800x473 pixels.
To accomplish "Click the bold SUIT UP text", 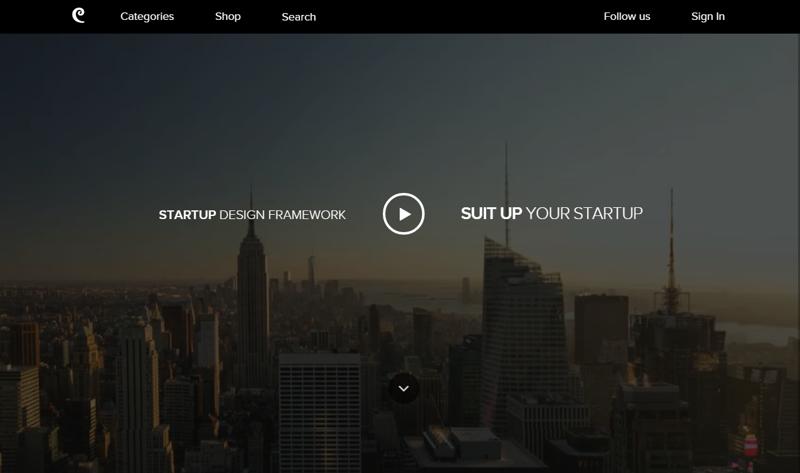I will click(491, 213).
